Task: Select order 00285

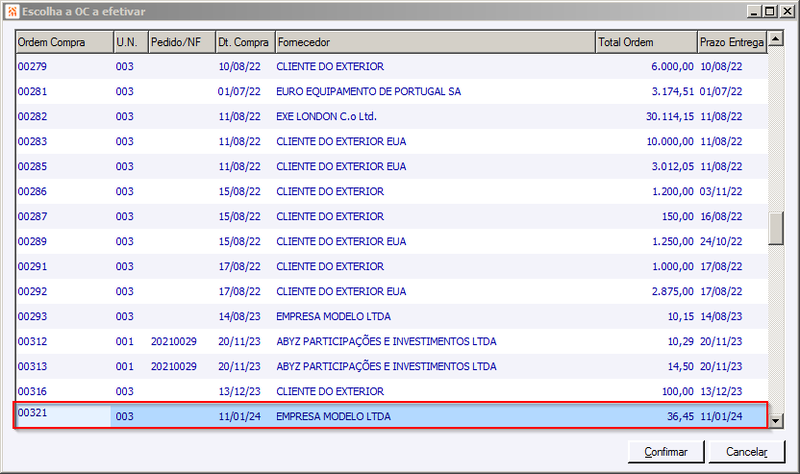Action: (x=391, y=166)
